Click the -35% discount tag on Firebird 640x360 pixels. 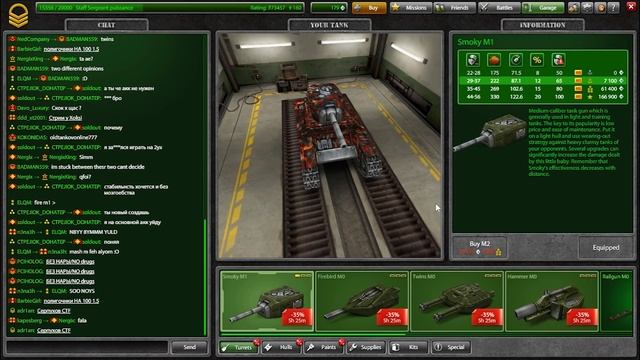coord(392,317)
